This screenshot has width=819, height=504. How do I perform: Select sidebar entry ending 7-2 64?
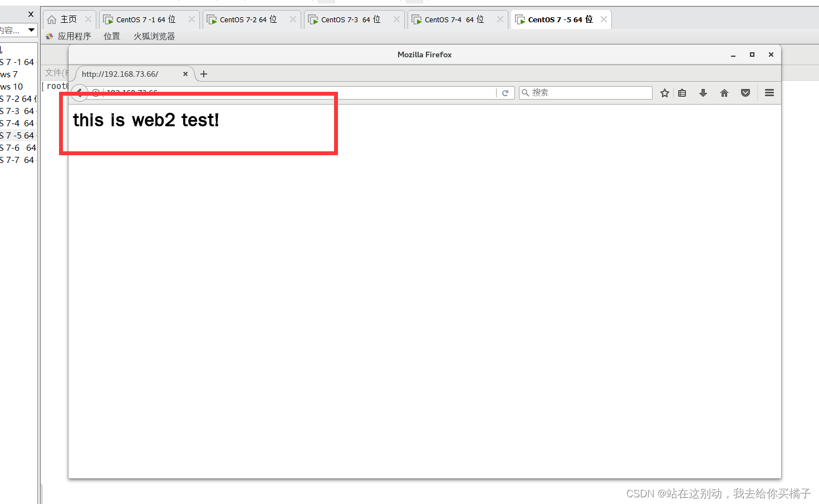point(17,98)
